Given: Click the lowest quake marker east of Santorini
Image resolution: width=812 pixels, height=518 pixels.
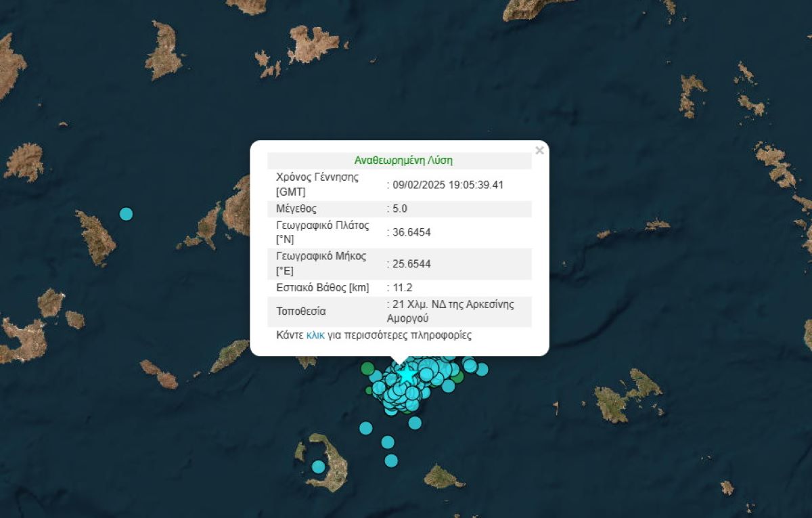Looking at the screenshot, I should pyautogui.click(x=391, y=460).
